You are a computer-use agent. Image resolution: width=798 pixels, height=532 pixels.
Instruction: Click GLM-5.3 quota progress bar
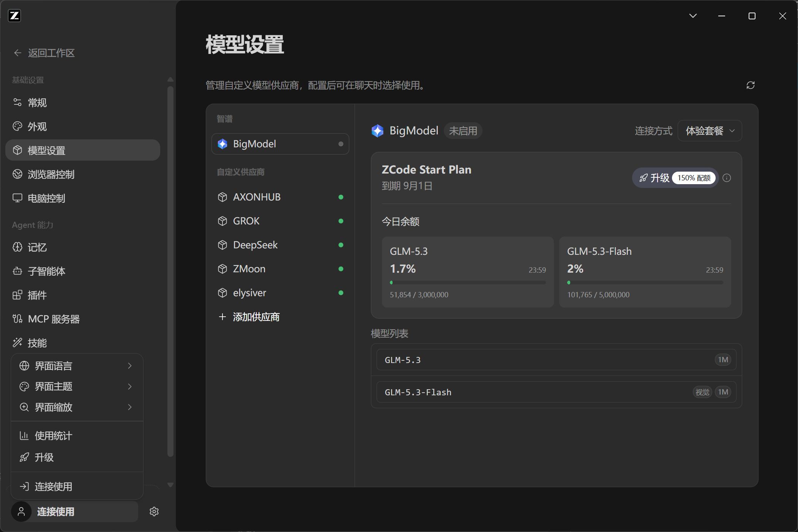point(468,283)
